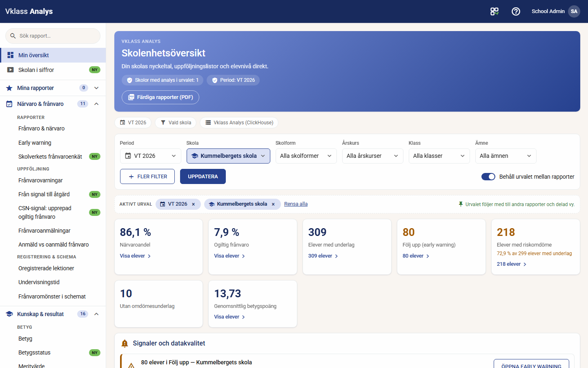The width and height of the screenshot is (588, 368).
Task: Click the Närvaro & frånvaro calendar icon
Action: point(9,104)
